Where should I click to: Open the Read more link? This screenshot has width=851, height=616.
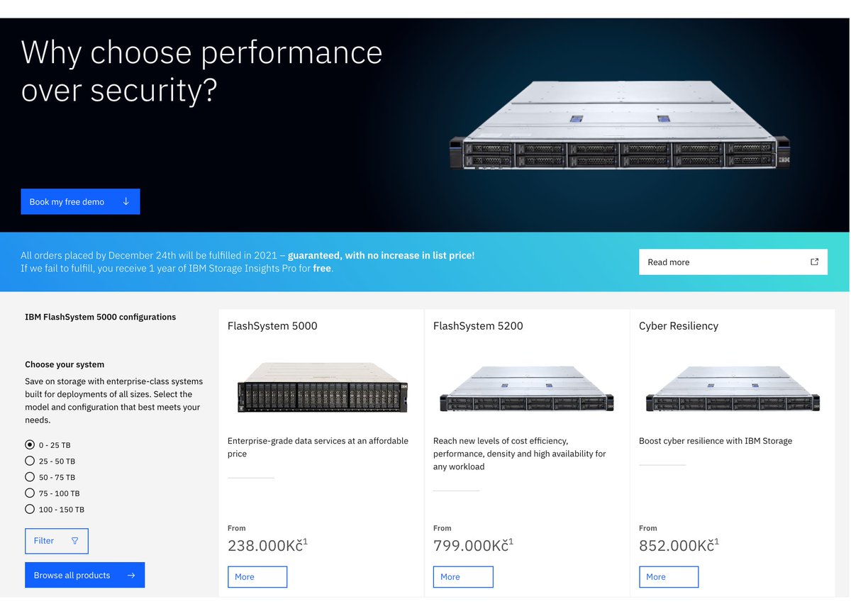pyautogui.click(x=733, y=262)
